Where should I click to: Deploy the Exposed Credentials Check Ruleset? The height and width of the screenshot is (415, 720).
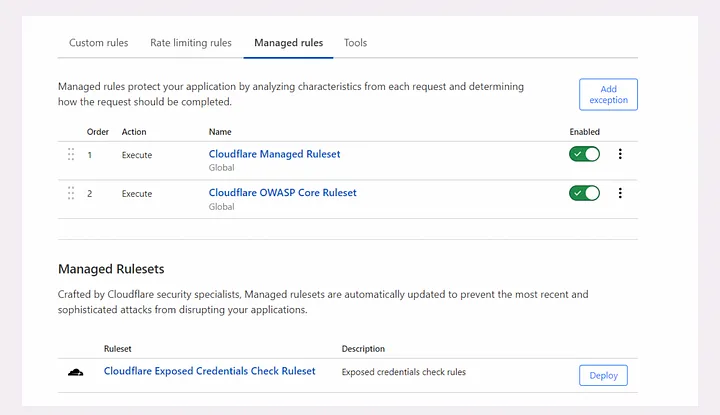pyautogui.click(x=603, y=376)
